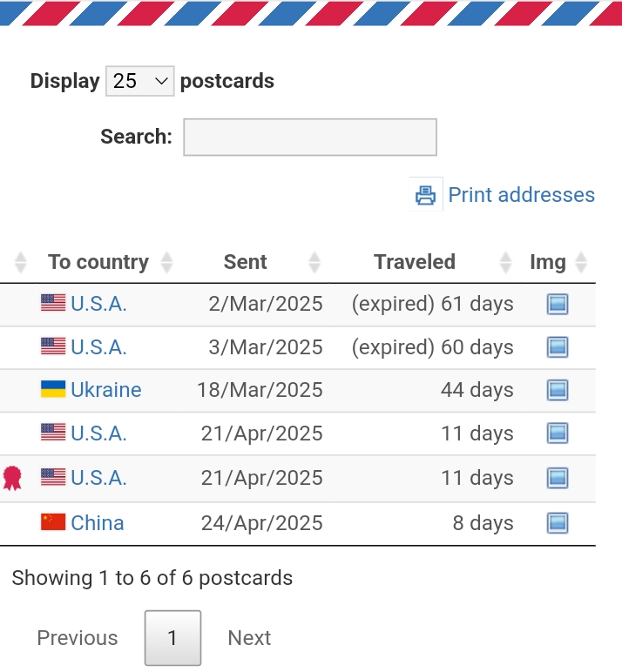
Task: Open the China country link
Action: (98, 523)
